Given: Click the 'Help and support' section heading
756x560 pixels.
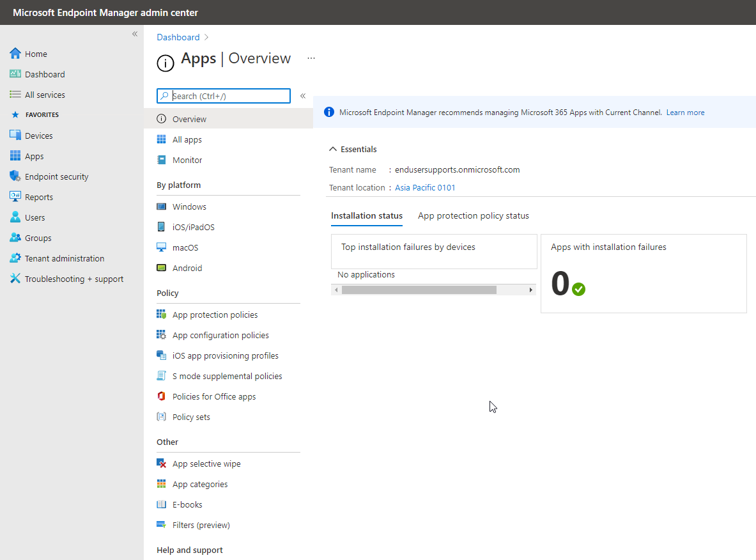Looking at the screenshot, I should point(190,550).
